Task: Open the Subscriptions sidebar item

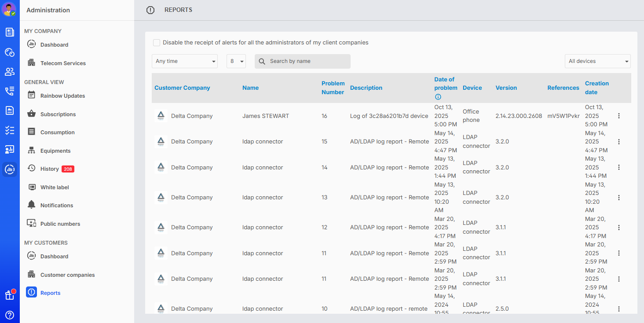Action: [58, 114]
